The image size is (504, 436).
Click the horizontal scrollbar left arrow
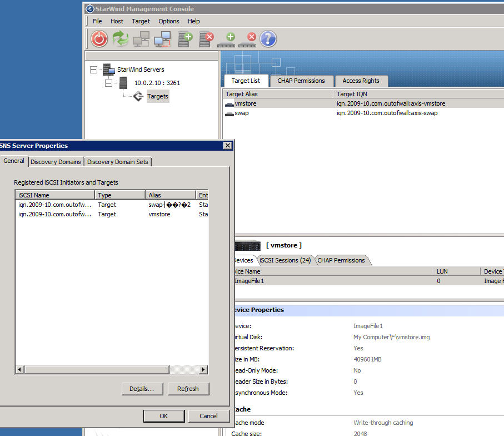[19, 369]
